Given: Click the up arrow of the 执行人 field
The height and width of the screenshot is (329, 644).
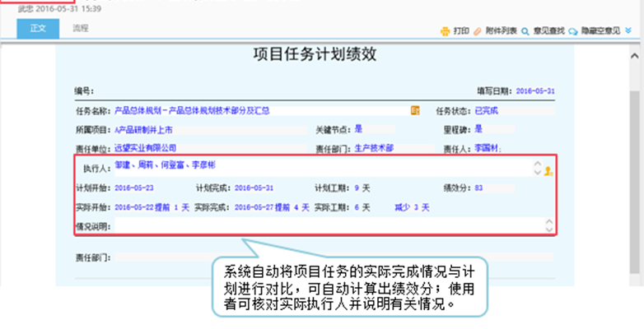Looking at the screenshot, I should [x=538, y=163].
